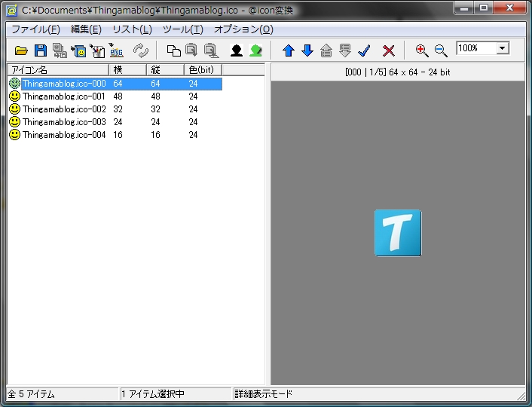Screen dimensions: 532x407
Task: Click the import smiley image icon
Action: click(78, 51)
